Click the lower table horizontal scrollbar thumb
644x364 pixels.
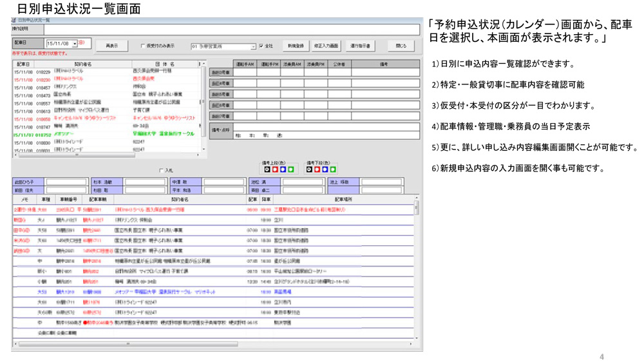click(128, 343)
